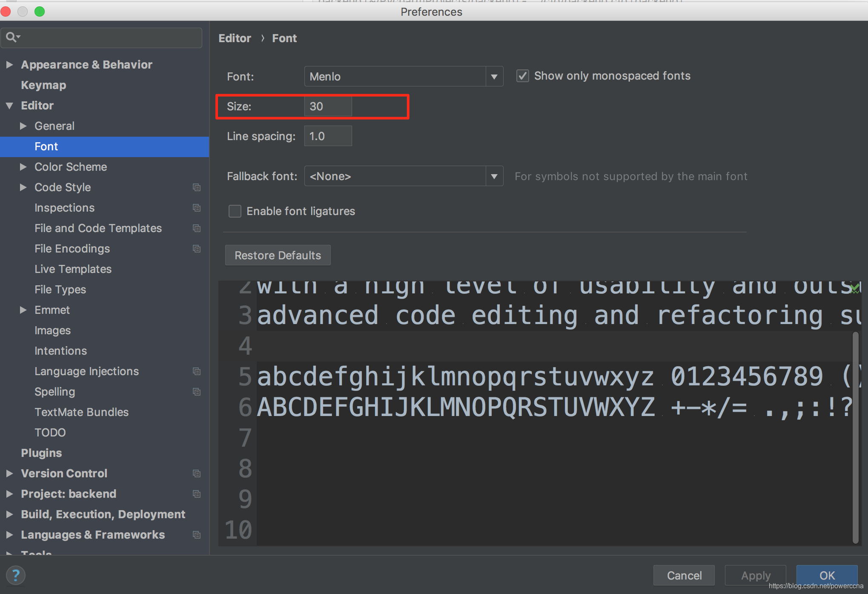
Task: Click project-level icon beside Code Style
Action: pos(196,187)
